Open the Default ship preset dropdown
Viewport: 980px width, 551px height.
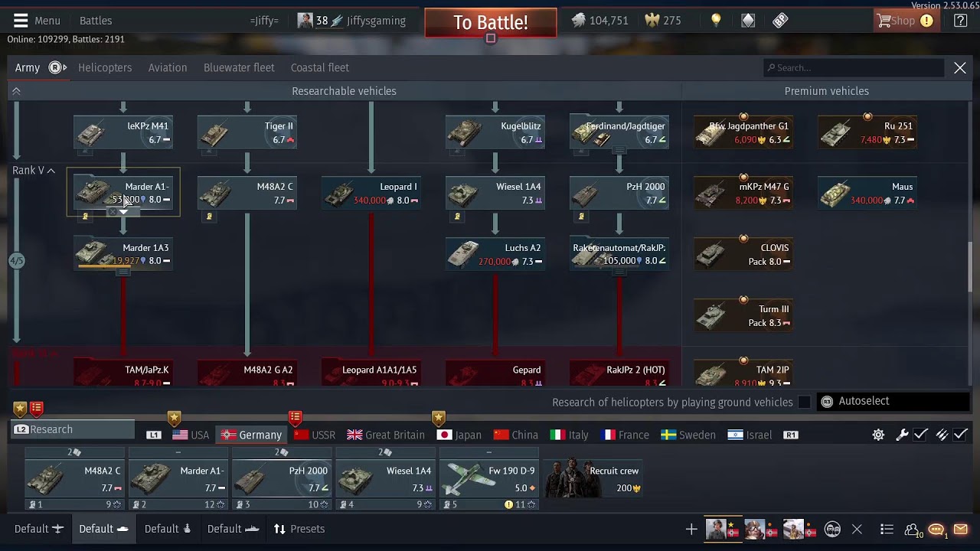click(x=233, y=529)
